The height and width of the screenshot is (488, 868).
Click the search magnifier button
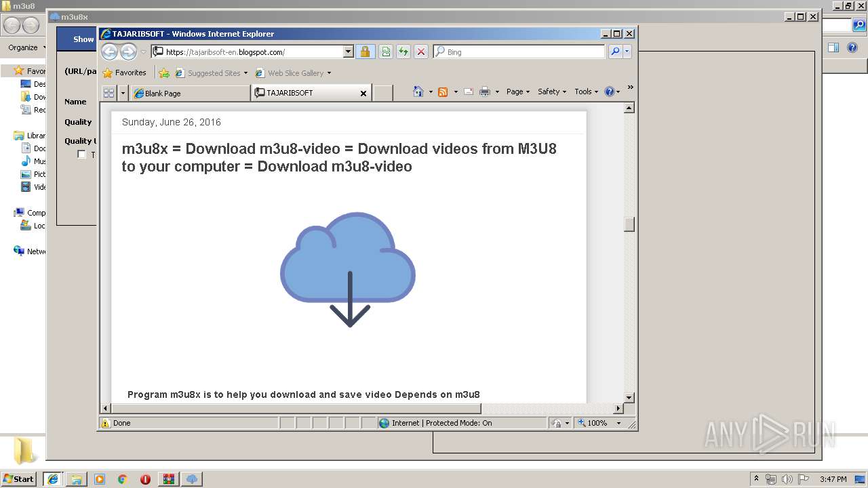(x=615, y=52)
